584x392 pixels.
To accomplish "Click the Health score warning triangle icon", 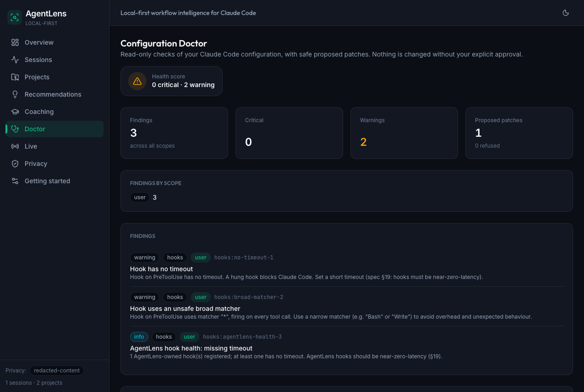I will tap(137, 81).
